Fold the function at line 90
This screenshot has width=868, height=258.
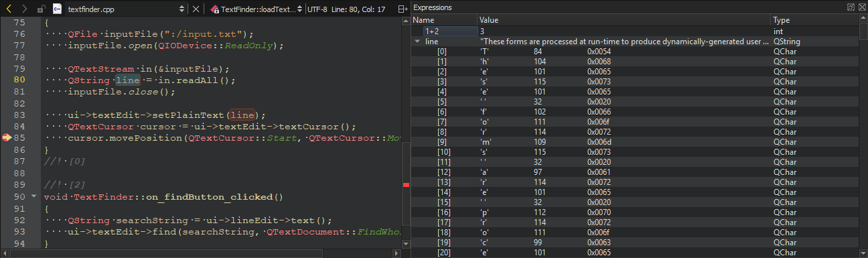(34, 197)
